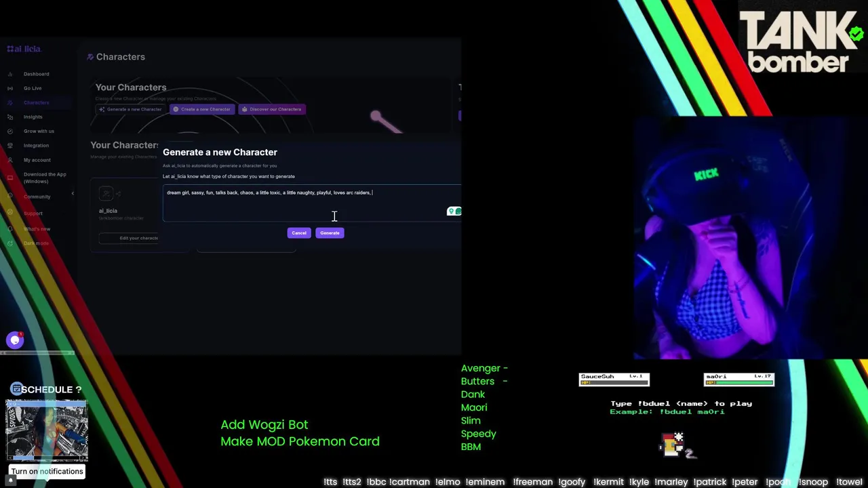This screenshot has width=868, height=488.
Task: Click the Dashboard chart icon
Action: 9,74
